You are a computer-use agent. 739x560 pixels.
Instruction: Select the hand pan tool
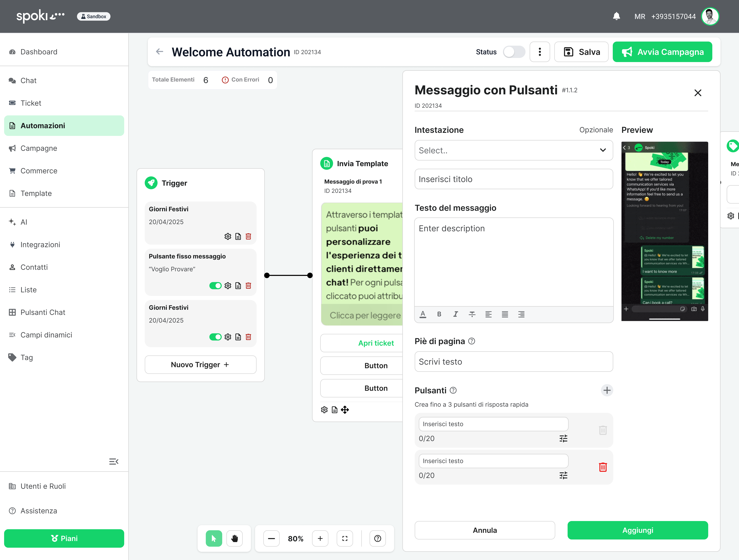235,538
